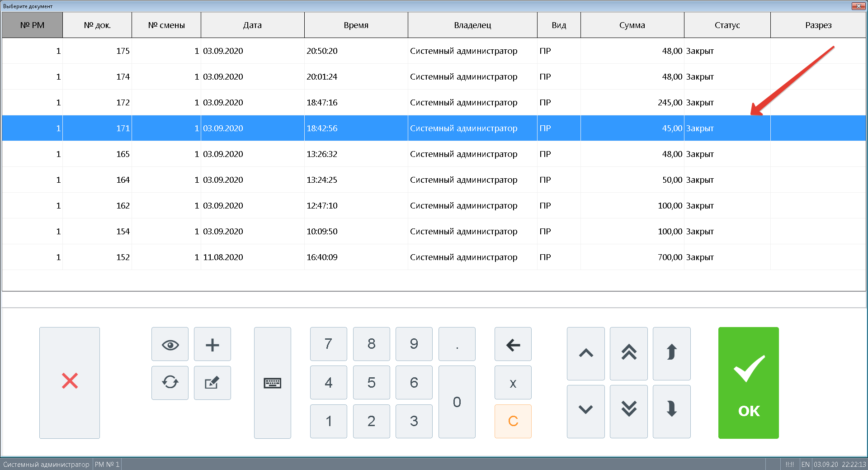Sort by Время column header
868x470 pixels.
(x=356, y=25)
